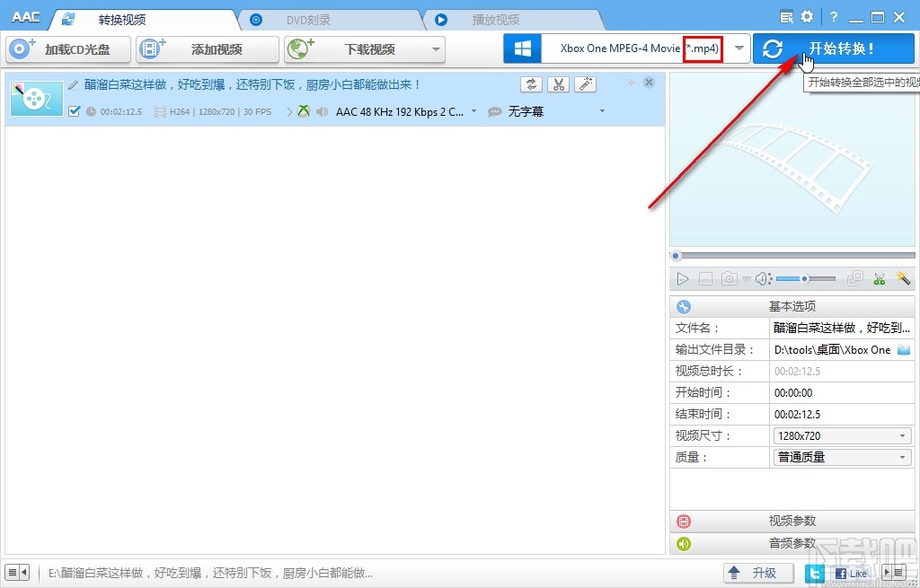Click the swap/convert arrows icon on the video row
This screenshot has width=920, height=588.
(531, 83)
